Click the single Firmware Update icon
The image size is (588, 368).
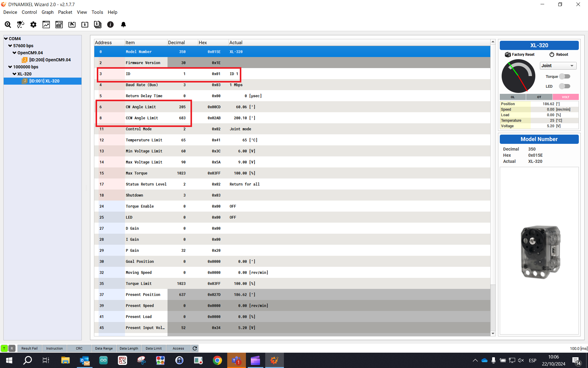[x=85, y=25]
